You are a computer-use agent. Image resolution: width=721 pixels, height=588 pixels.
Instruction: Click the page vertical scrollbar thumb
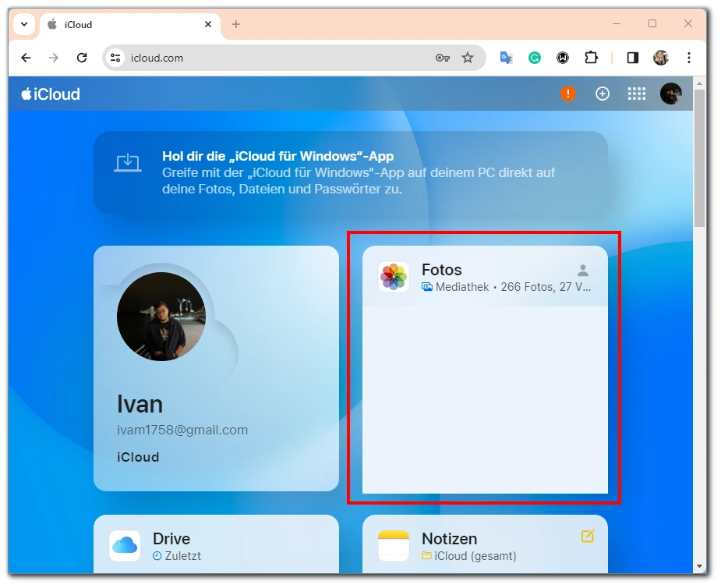pyautogui.click(x=699, y=158)
